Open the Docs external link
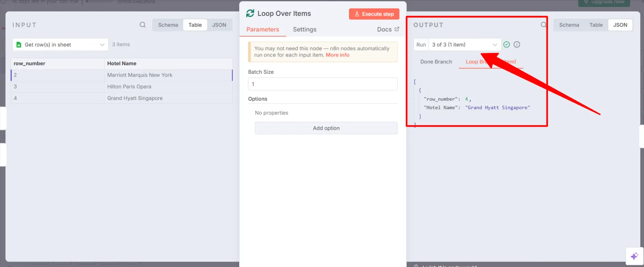 [388, 29]
